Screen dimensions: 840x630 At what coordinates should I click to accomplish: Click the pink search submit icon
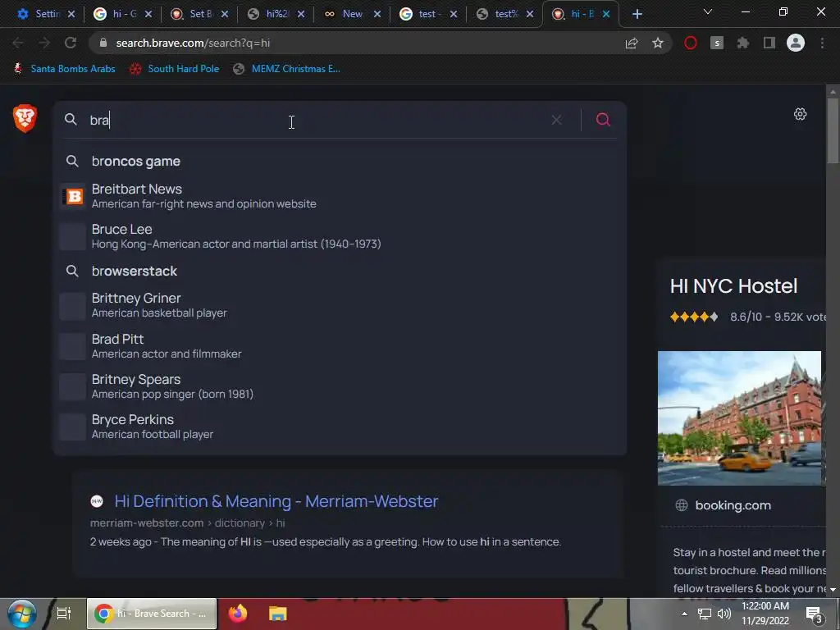pos(603,120)
